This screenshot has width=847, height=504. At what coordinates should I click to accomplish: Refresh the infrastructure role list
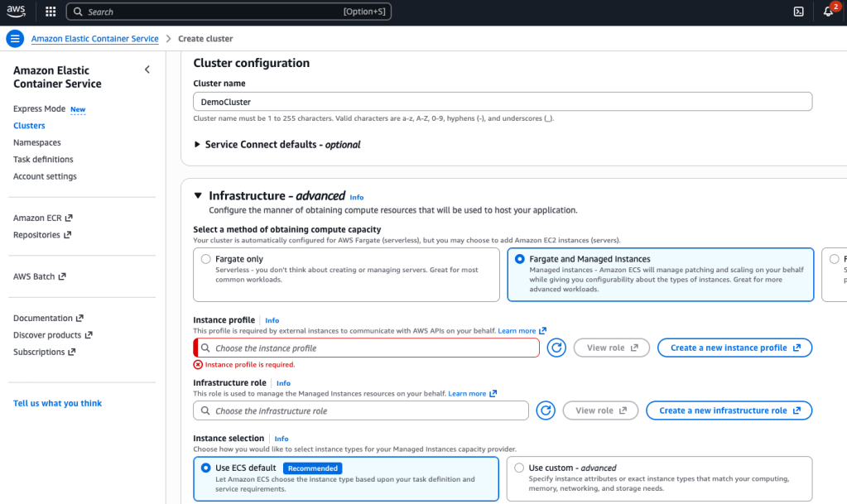pyautogui.click(x=545, y=410)
